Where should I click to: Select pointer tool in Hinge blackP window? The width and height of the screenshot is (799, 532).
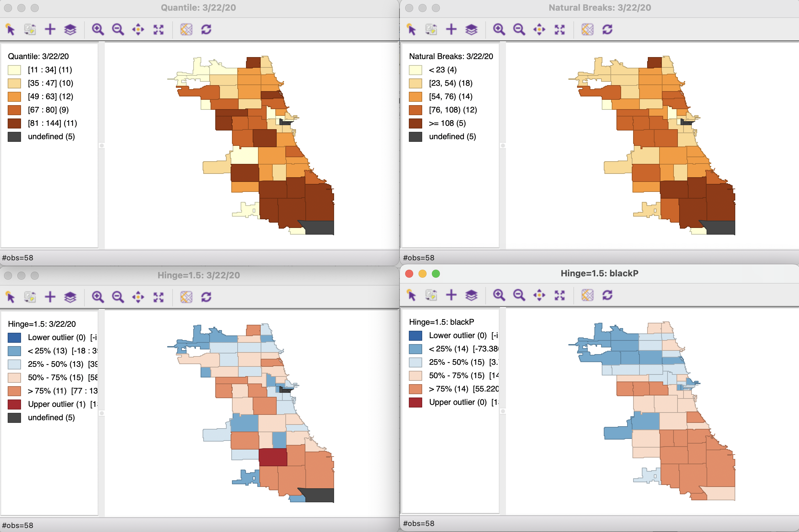click(x=412, y=295)
